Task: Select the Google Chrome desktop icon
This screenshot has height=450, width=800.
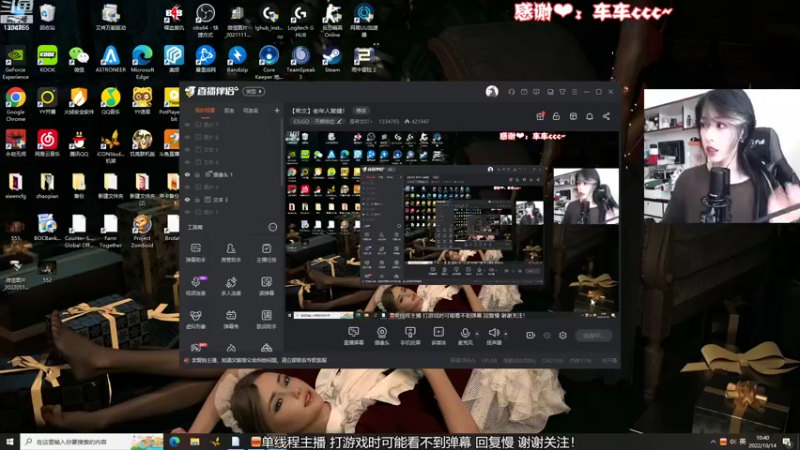Action: click(15, 104)
